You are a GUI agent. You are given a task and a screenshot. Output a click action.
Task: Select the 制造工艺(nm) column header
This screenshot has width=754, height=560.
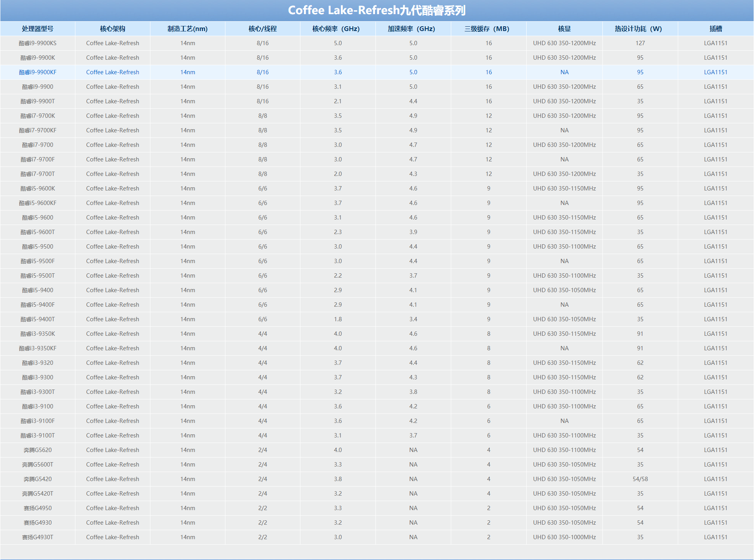(185, 27)
